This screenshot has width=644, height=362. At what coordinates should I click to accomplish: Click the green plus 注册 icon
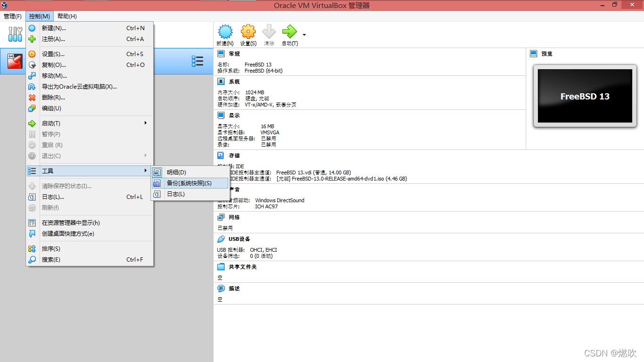point(32,39)
